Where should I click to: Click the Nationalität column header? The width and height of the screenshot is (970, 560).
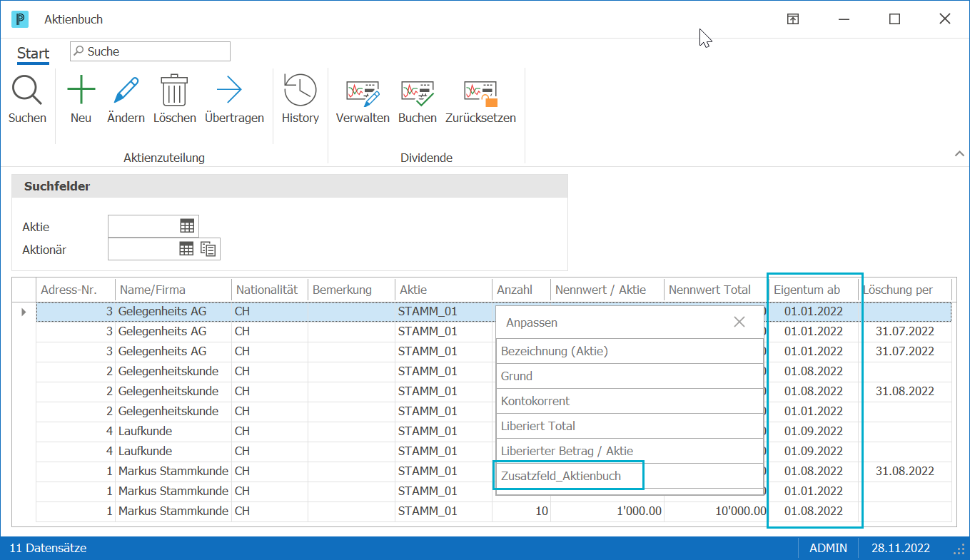(x=270, y=290)
